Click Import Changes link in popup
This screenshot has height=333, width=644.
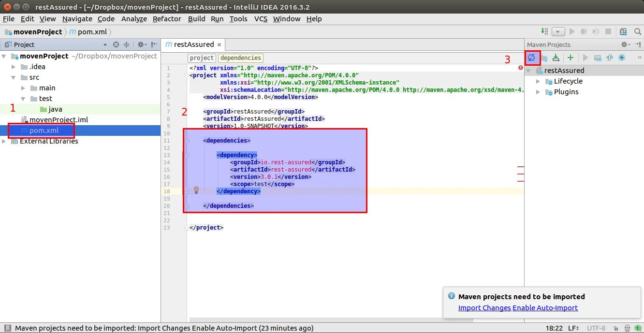[484, 308]
